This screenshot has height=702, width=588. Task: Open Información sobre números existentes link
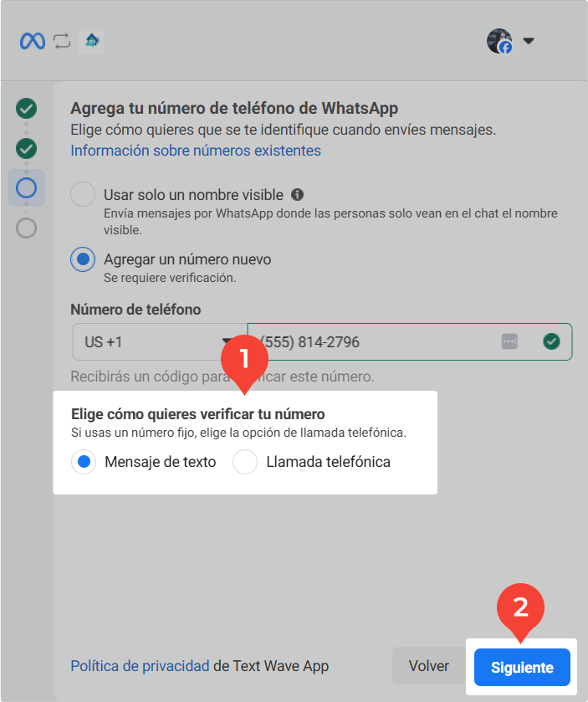tap(196, 151)
